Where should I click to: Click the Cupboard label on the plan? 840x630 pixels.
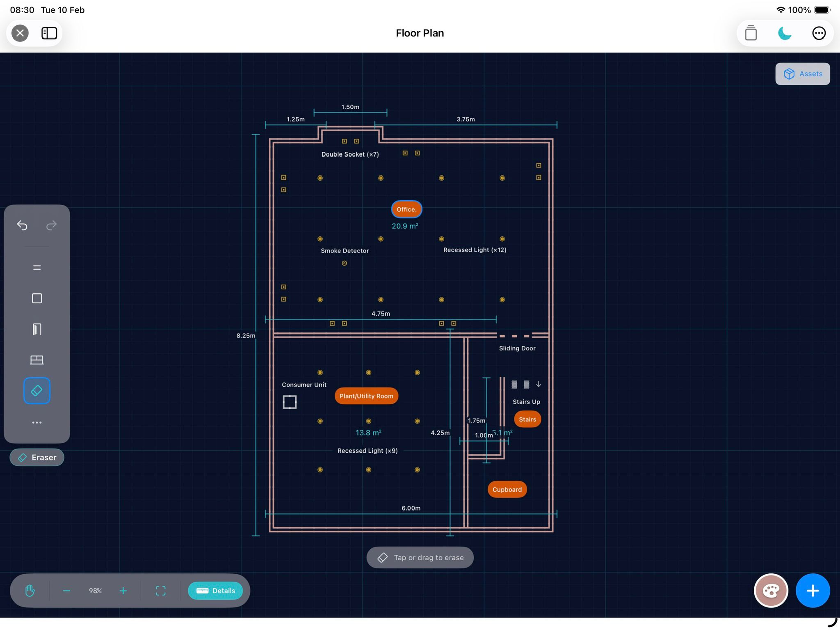coord(507,489)
